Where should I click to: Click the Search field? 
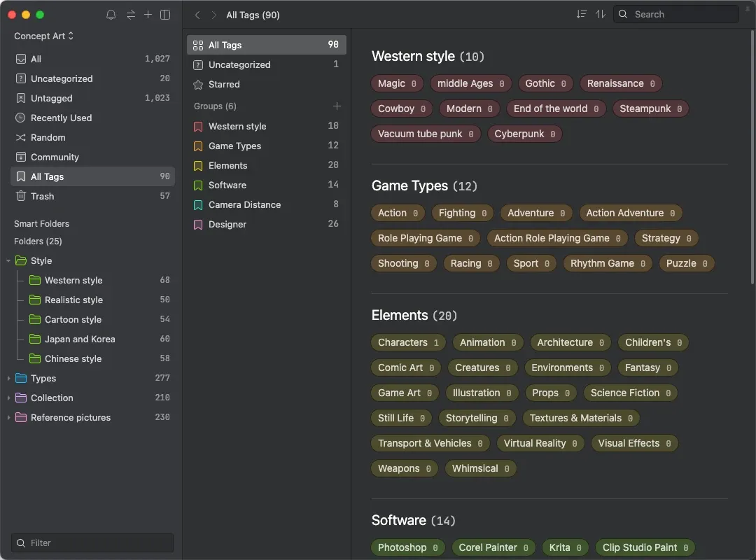(x=676, y=15)
